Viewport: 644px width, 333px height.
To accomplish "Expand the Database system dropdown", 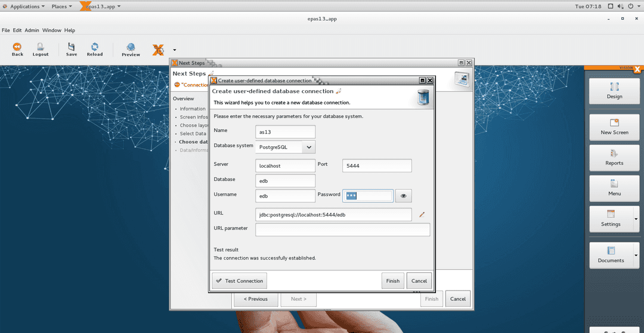I will coord(308,147).
